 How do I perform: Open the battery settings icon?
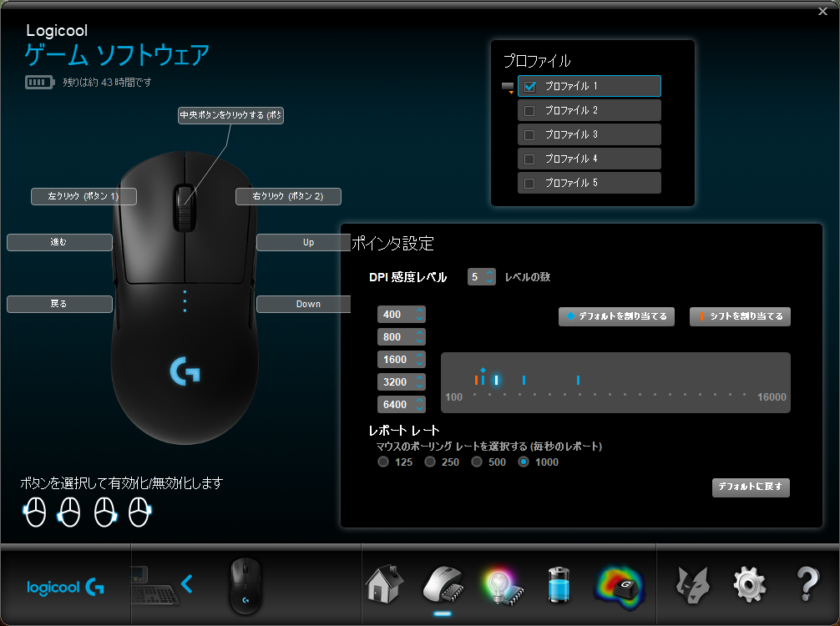point(559,585)
